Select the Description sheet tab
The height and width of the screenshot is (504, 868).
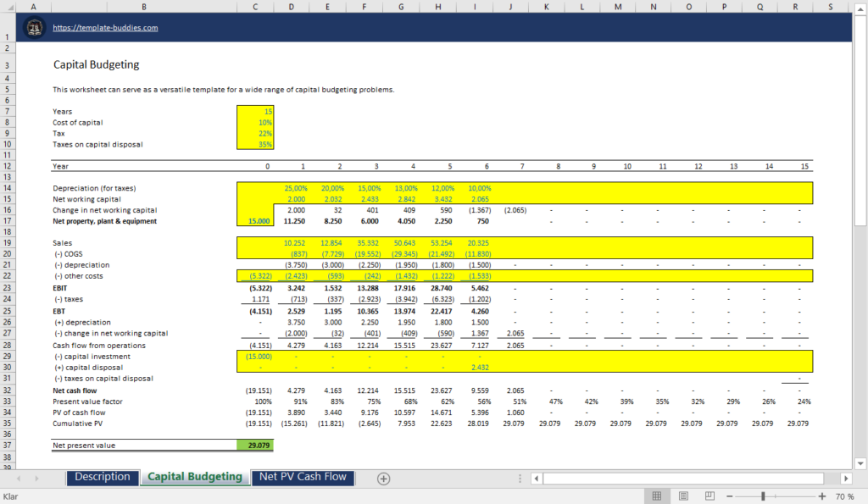click(102, 477)
